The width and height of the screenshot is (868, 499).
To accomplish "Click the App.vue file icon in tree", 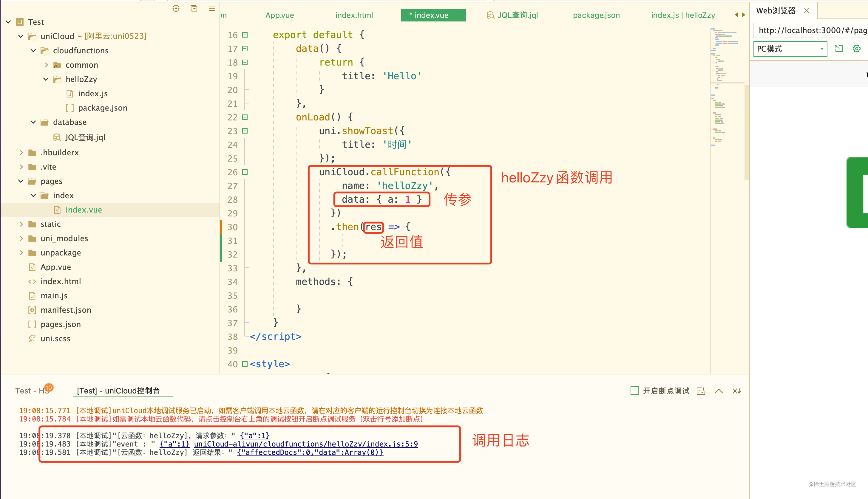I will (32, 267).
